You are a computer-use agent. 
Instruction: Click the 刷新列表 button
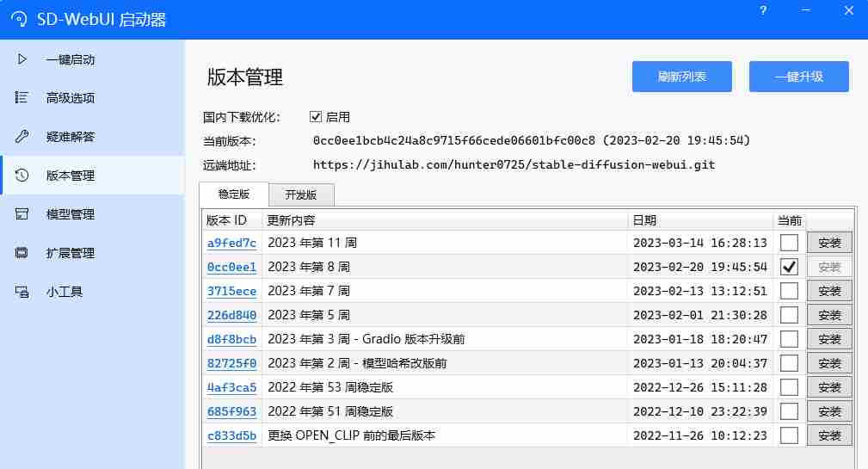(x=682, y=77)
